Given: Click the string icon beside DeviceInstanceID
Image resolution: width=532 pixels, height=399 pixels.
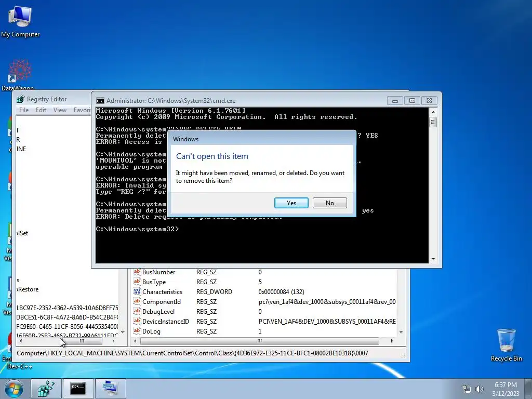Looking at the screenshot, I should point(137,321).
